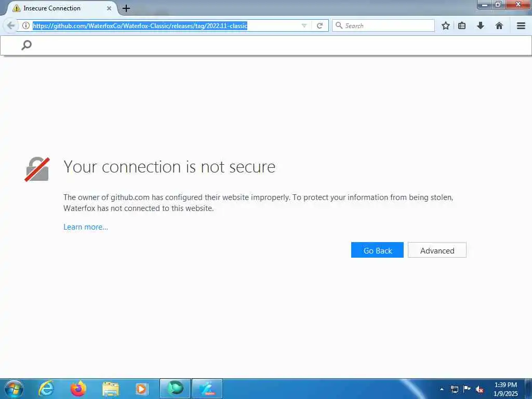Image resolution: width=532 pixels, height=399 pixels.
Task: Show your bookmarks list icon
Action: click(462, 25)
